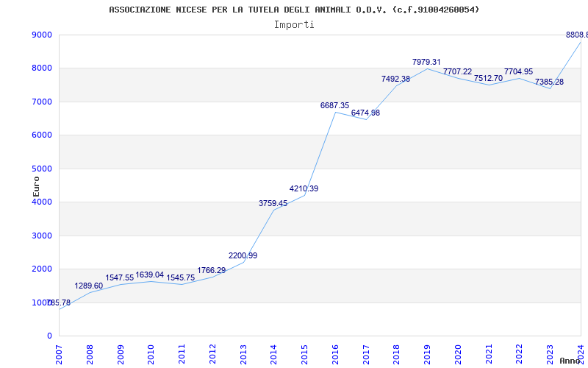Click x-axis year 2014

273,354
